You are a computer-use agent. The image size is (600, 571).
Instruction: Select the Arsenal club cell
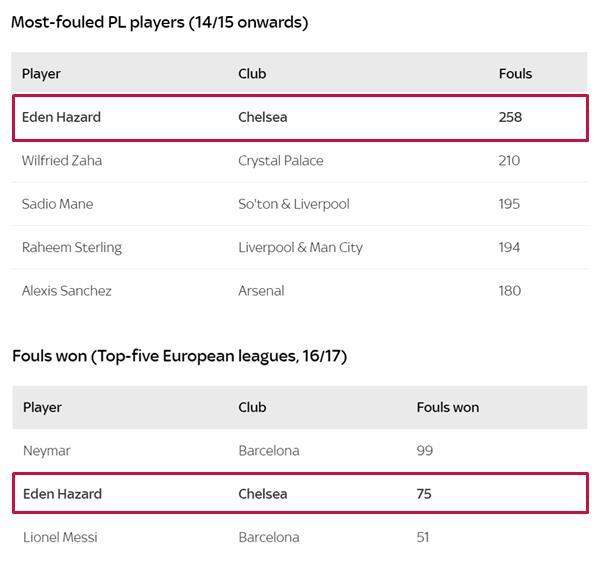[261, 291]
